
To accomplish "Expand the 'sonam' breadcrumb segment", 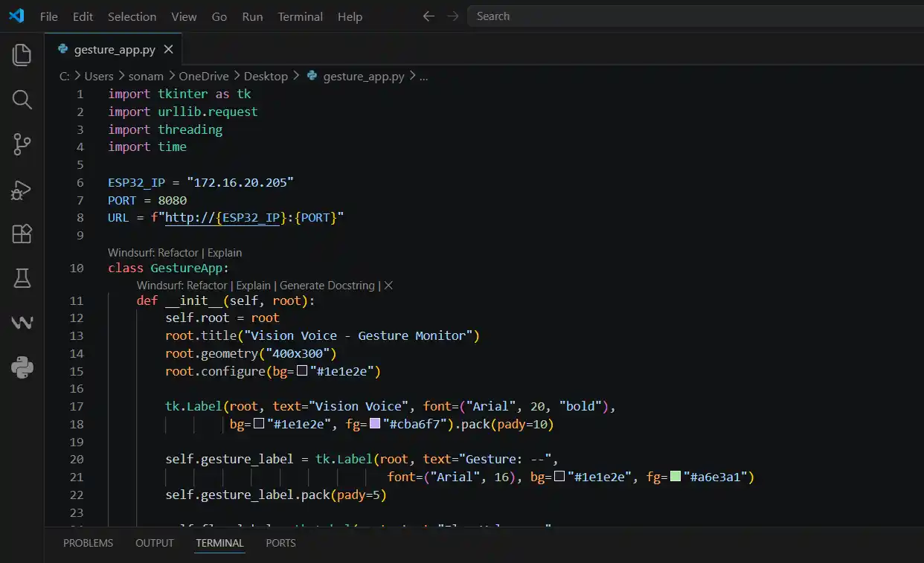I will [146, 76].
